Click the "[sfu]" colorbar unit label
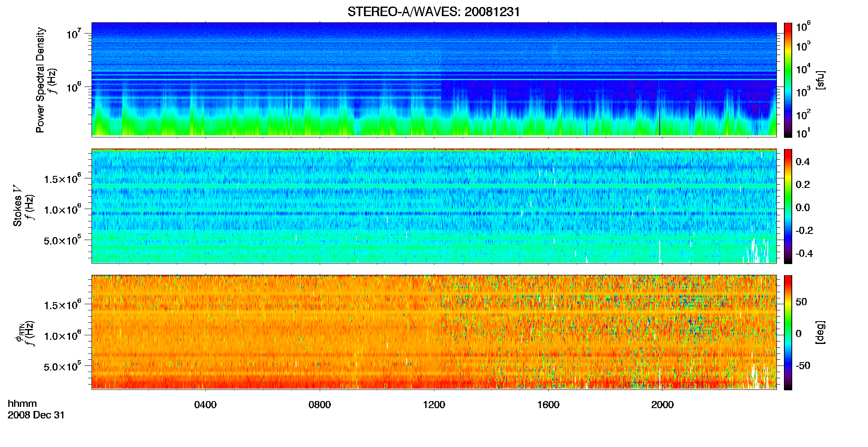Viewport: 868px width, 447px height. pos(820,80)
